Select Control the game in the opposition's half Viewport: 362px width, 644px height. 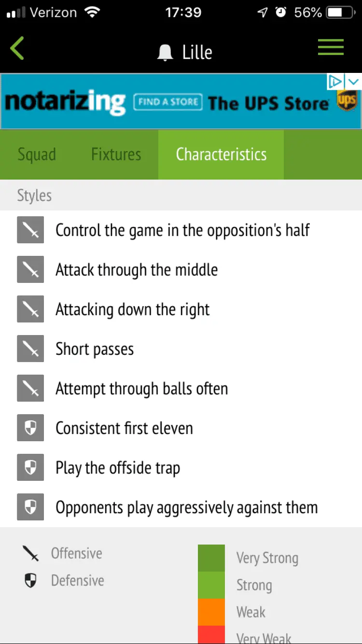[x=182, y=230]
